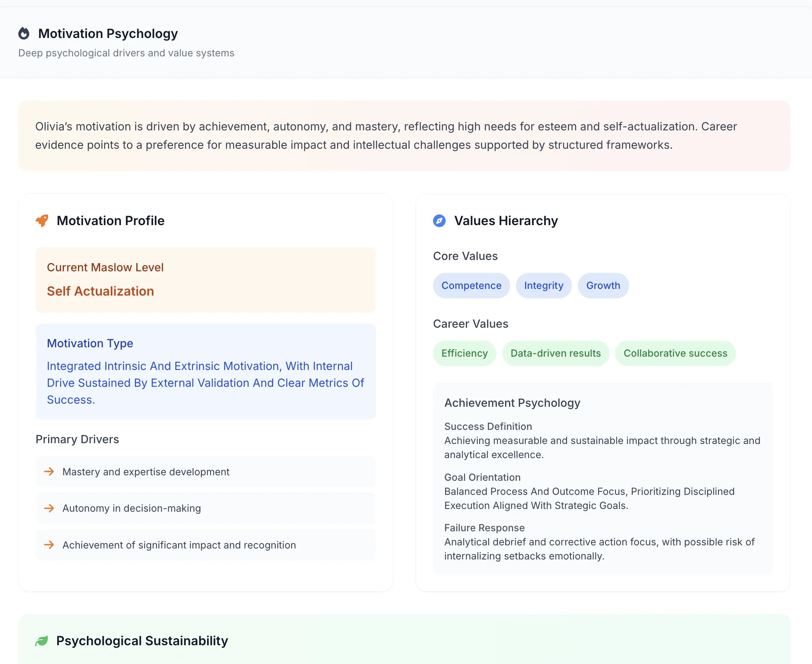Viewport: 812px width, 664px height.
Task: Click the Success Definition label
Action: 488,426
